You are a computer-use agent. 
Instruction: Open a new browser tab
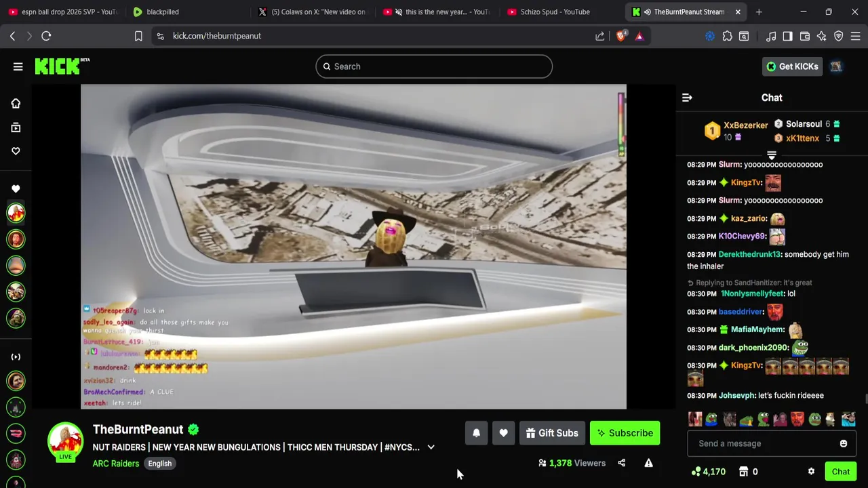tap(759, 12)
